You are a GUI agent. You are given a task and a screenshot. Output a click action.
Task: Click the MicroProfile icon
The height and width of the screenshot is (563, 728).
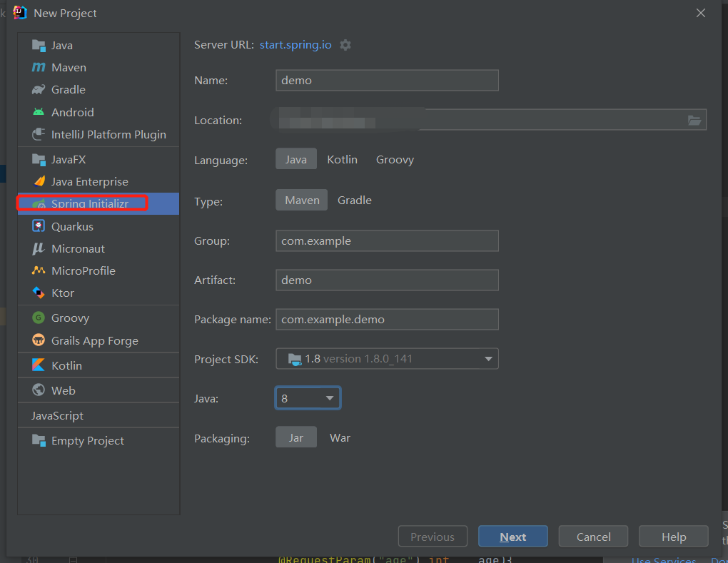(39, 270)
